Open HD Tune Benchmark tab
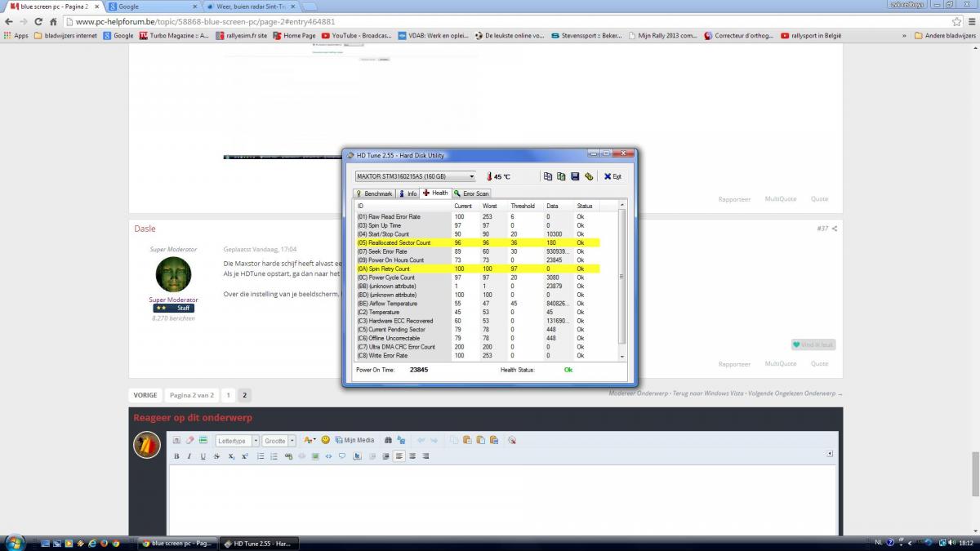Screen dimensions: 980x551 coord(374,193)
